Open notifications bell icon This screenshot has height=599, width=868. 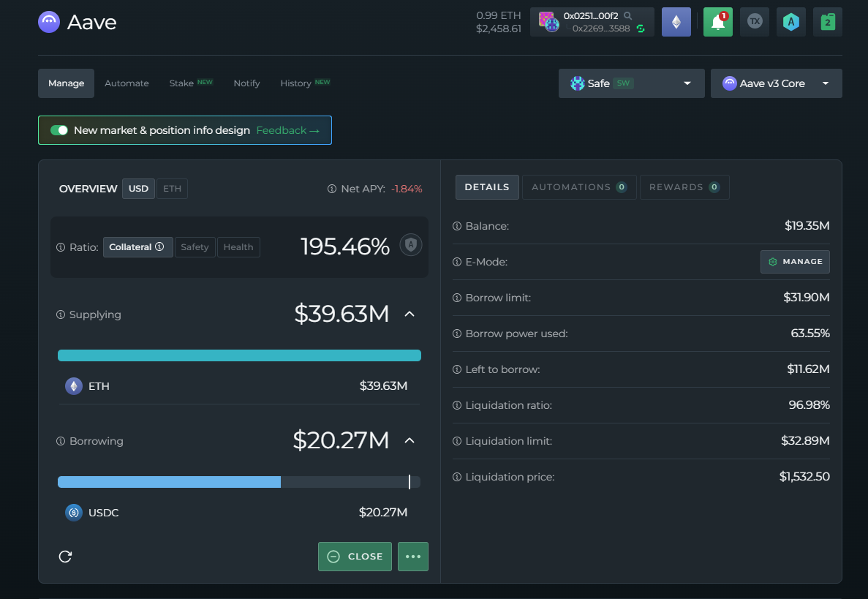click(x=717, y=22)
